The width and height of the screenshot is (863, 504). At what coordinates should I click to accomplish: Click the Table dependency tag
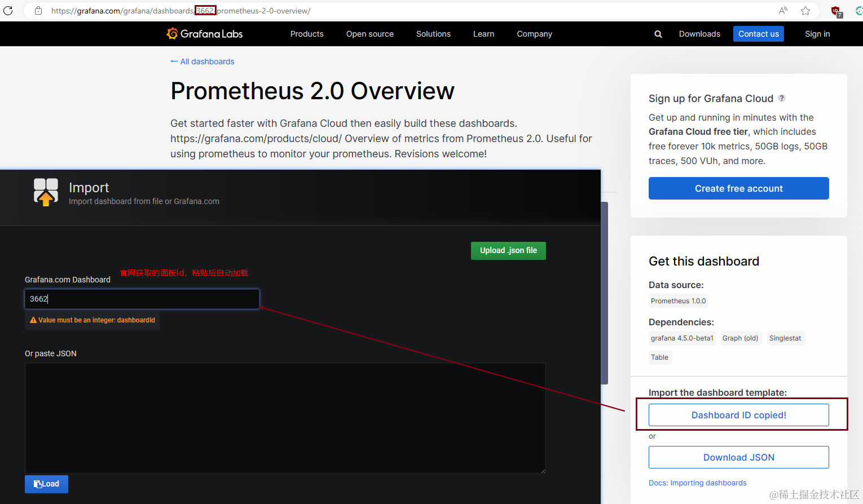point(659,357)
